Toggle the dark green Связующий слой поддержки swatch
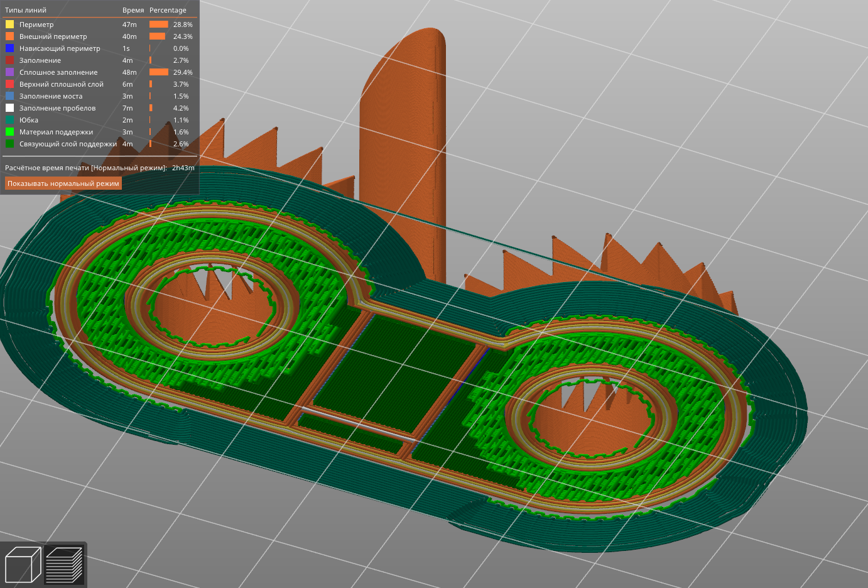This screenshot has width=868, height=588. point(9,144)
